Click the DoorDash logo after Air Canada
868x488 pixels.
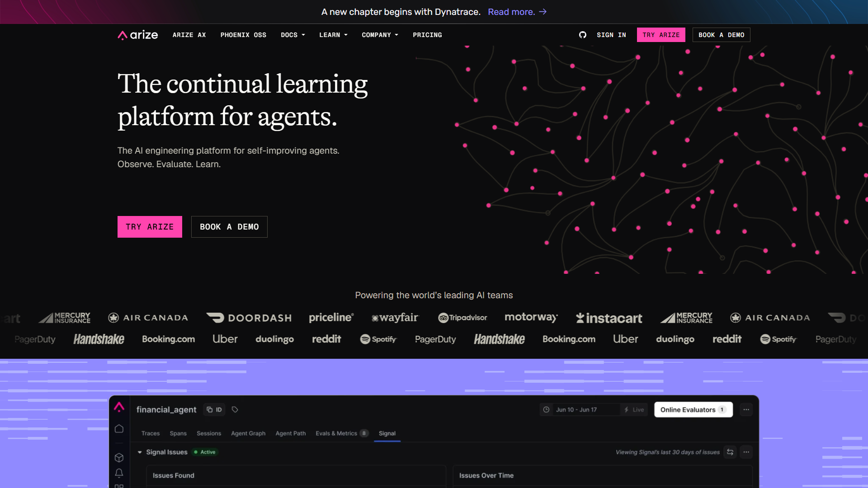[x=249, y=318]
